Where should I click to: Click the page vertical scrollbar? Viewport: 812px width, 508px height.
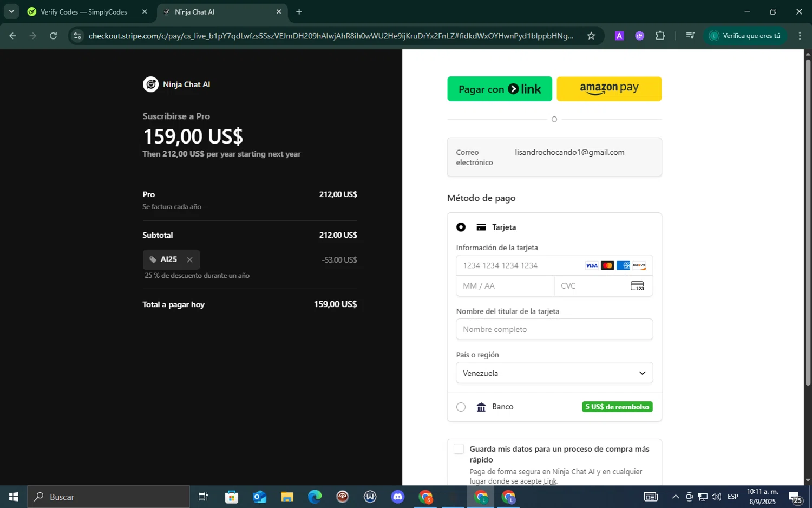[808, 222]
